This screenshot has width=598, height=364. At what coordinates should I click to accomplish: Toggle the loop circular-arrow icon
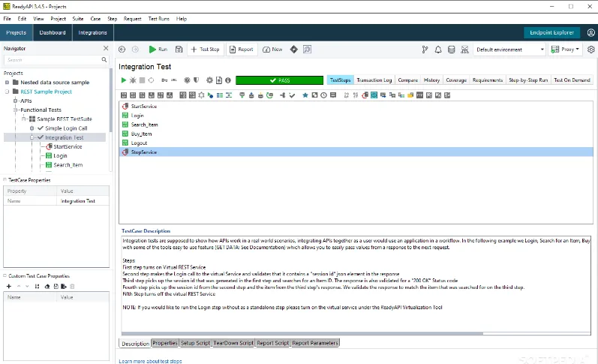click(x=151, y=80)
